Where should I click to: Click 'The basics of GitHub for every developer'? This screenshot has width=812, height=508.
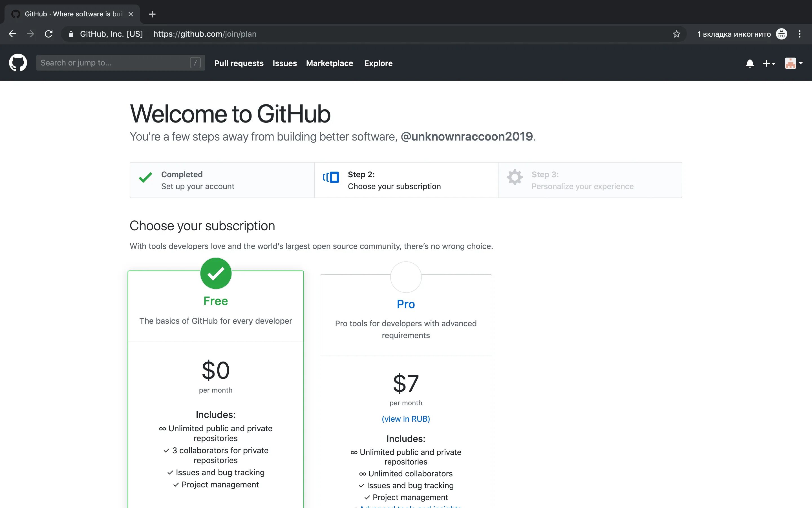click(216, 321)
